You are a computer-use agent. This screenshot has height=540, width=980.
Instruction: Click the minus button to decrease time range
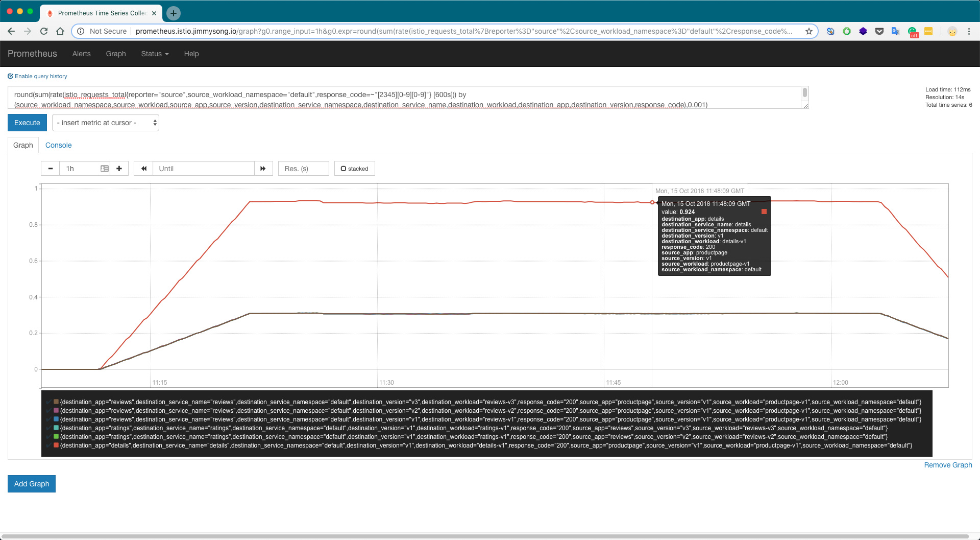click(x=51, y=169)
